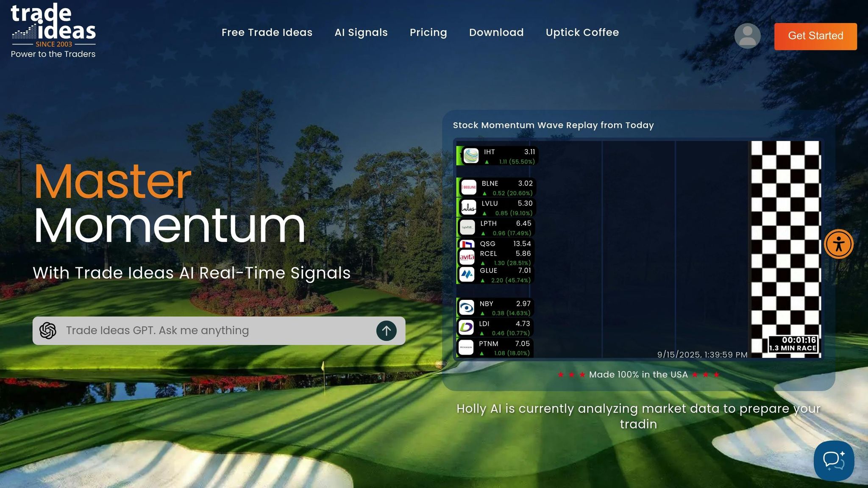Click the NBY change 0.38 (14.63%)
The width and height of the screenshot is (868, 488).
(x=511, y=313)
